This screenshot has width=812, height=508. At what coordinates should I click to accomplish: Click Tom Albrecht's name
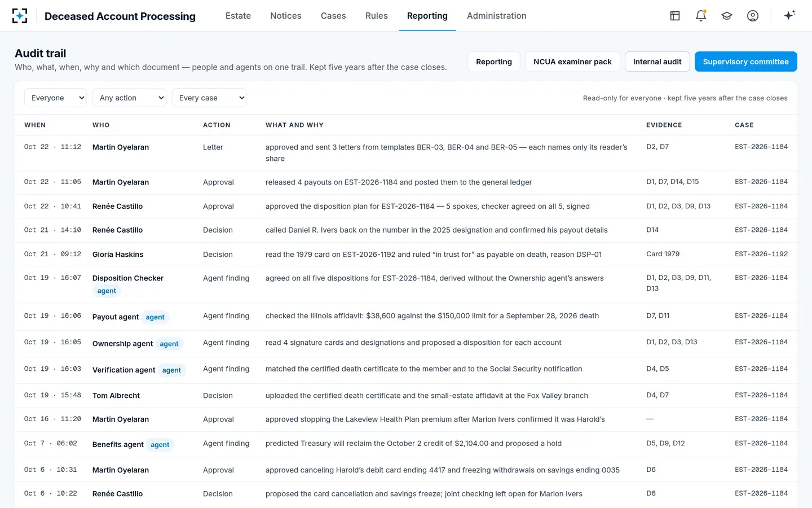tap(116, 396)
